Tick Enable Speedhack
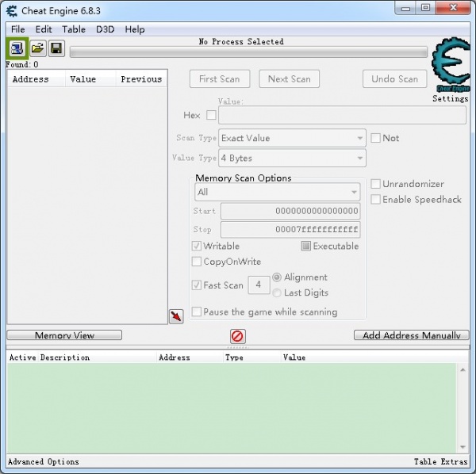Viewport: 476px width, 474px height. pos(375,200)
